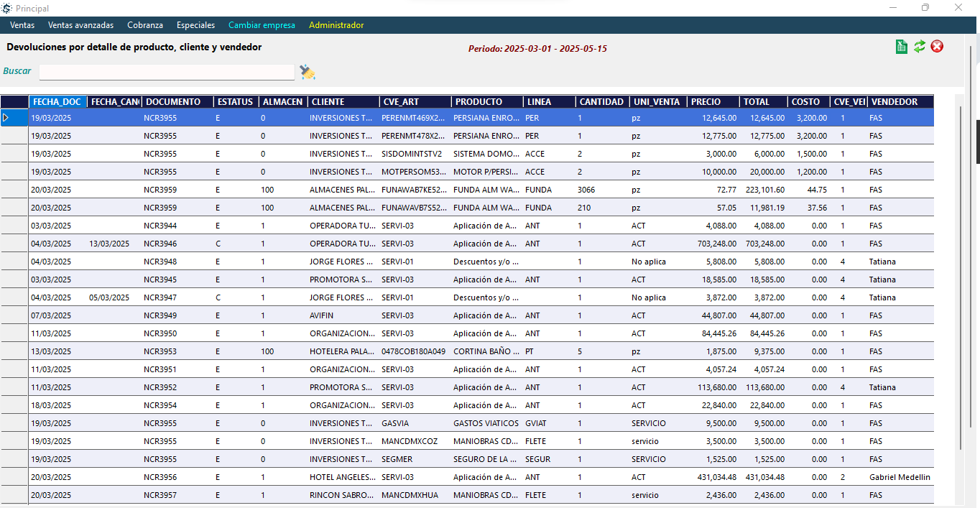Screen dimensions: 980x508
Task: Clear the search with broom icon
Action: coord(308,72)
